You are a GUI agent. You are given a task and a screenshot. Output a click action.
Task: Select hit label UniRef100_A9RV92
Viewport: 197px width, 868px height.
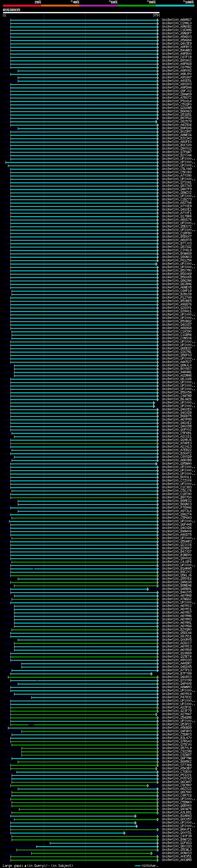[177, 71]
